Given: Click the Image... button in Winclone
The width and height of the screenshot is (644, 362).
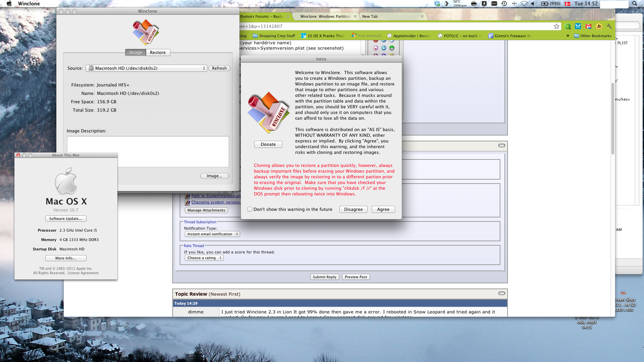Looking at the screenshot, I should tap(215, 176).
